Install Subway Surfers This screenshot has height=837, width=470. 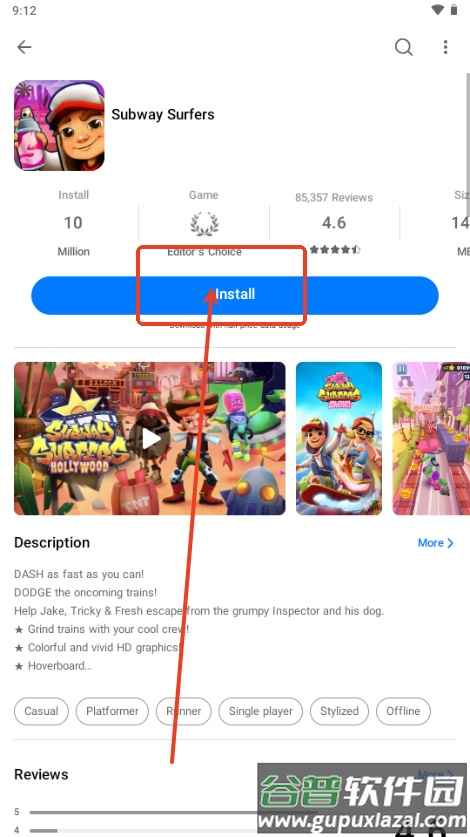tap(235, 295)
